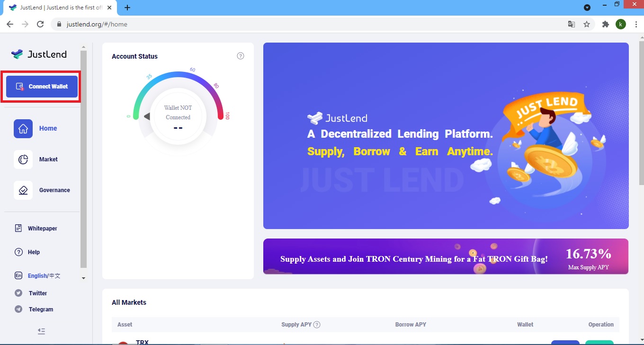Click the En language icon
The height and width of the screenshot is (345, 644).
pyautogui.click(x=18, y=276)
